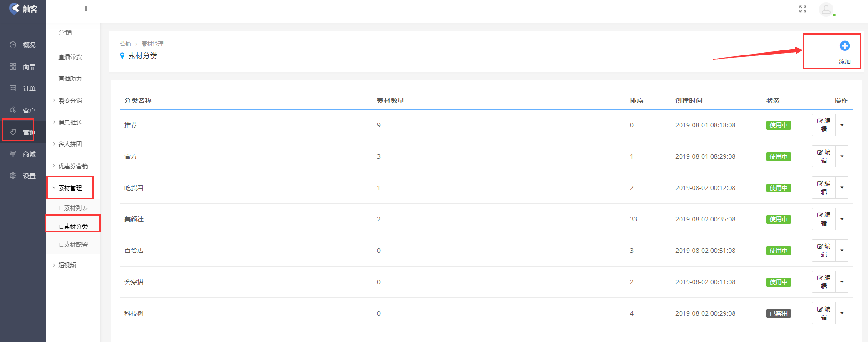Edit the 会穿搭 category
The width and height of the screenshot is (868, 342).
823,282
